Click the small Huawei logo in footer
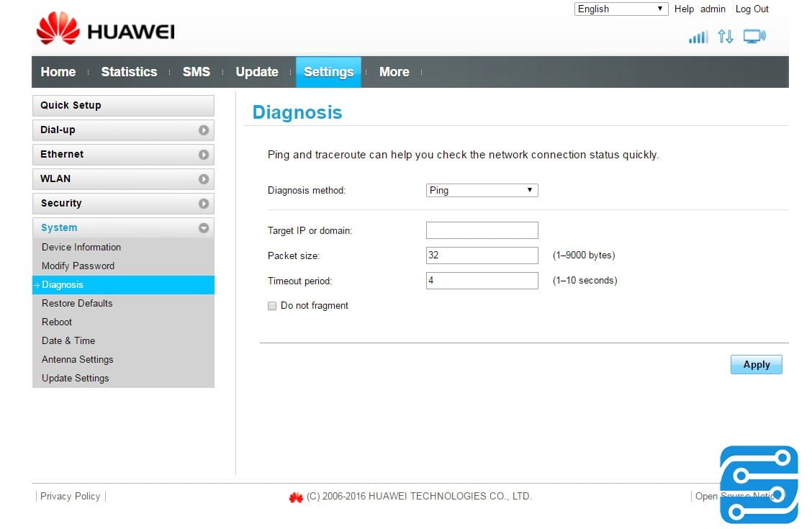Image resolution: width=812 pixels, height=529 pixels. point(296,497)
